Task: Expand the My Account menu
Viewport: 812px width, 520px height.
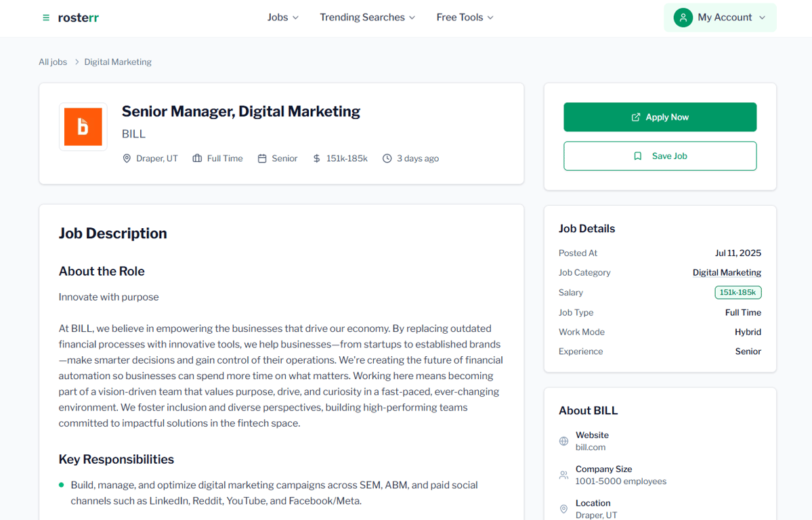Action: (x=720, y=18)
